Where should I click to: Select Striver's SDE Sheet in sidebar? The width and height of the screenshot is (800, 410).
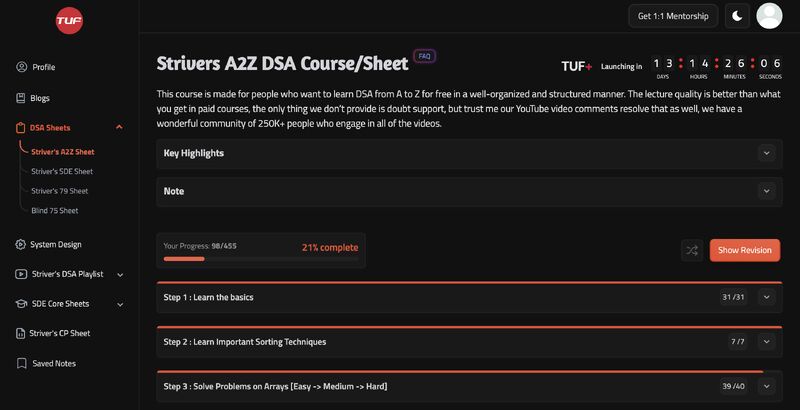[62, 171]
